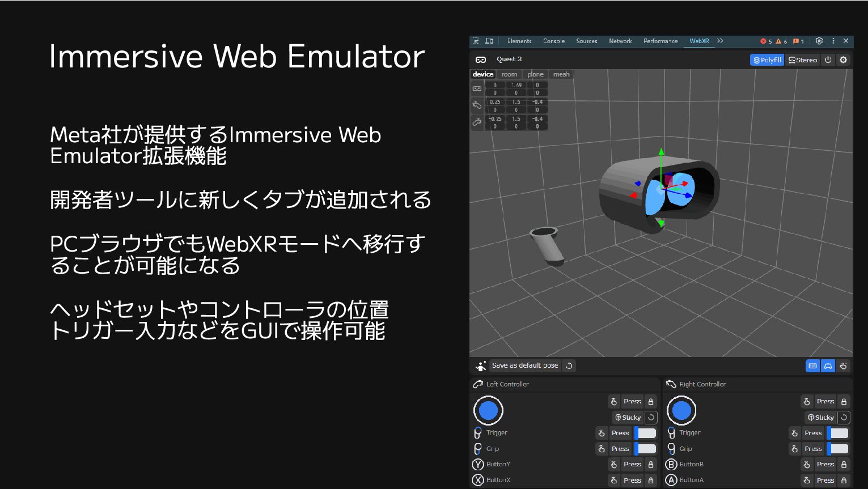Click the touch finger icon for Right Grip

795,449
